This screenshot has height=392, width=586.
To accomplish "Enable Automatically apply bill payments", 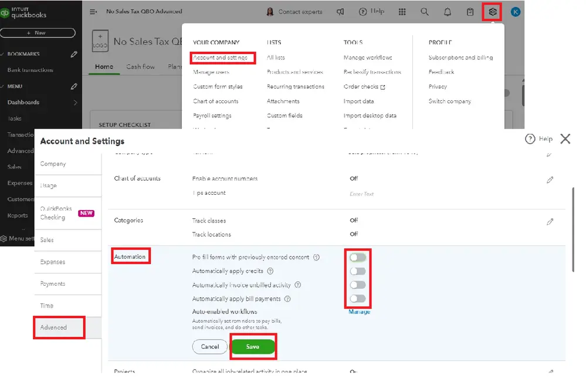I will (x=358, y=299).
